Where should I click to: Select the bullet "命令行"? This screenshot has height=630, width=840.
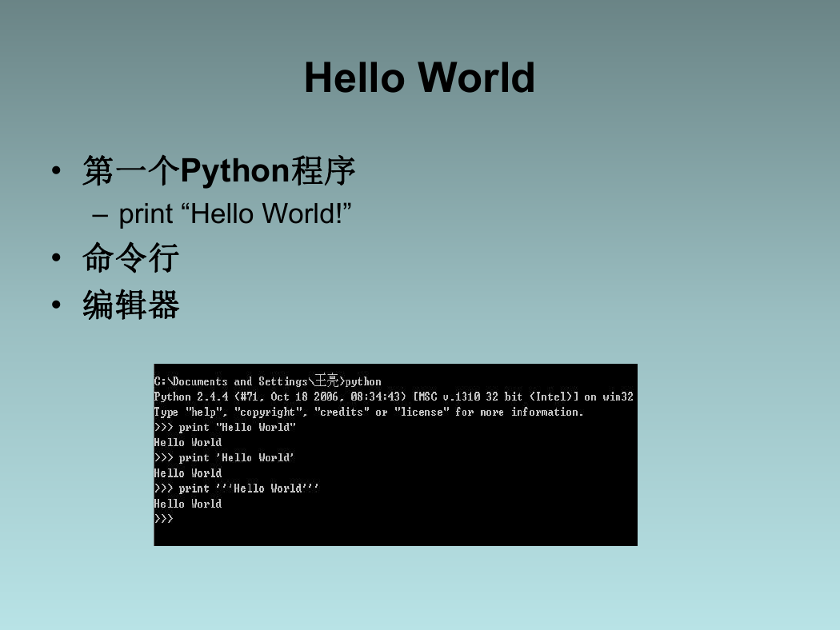pyautogui.click(x=130, y=257)
